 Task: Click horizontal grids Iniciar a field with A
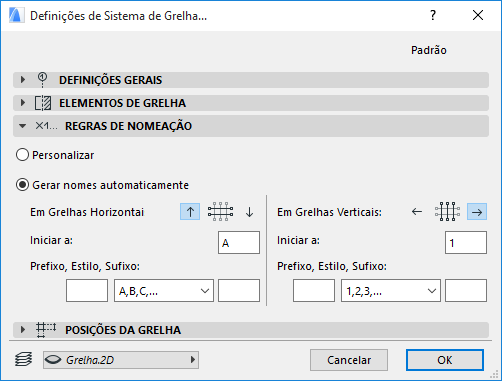(239, 243)
